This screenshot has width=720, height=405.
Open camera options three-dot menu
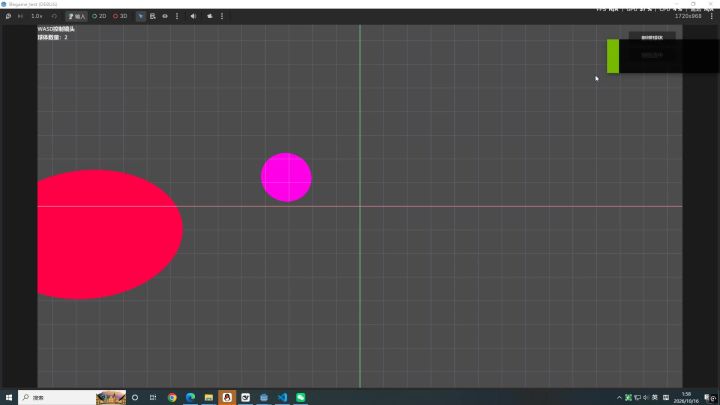tap(222, 16)
